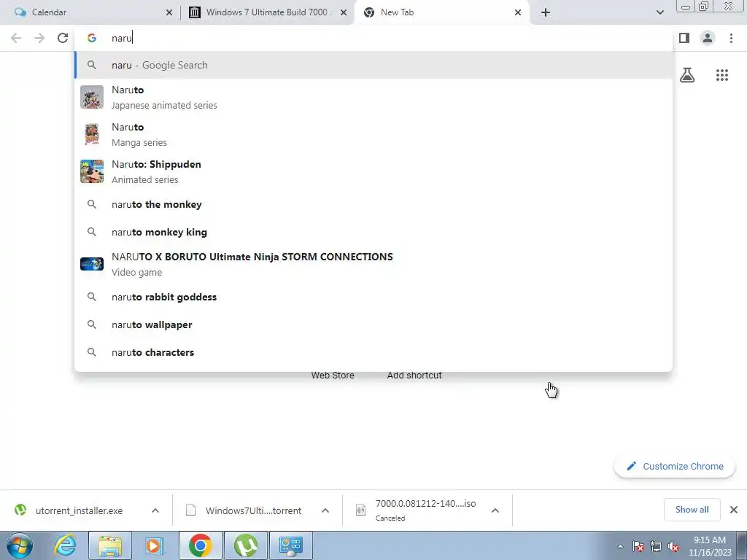The width and height of the screenshot is (747, 560).
Task: Open the Search Labs flask icon
Action: [x=687, y=75]
